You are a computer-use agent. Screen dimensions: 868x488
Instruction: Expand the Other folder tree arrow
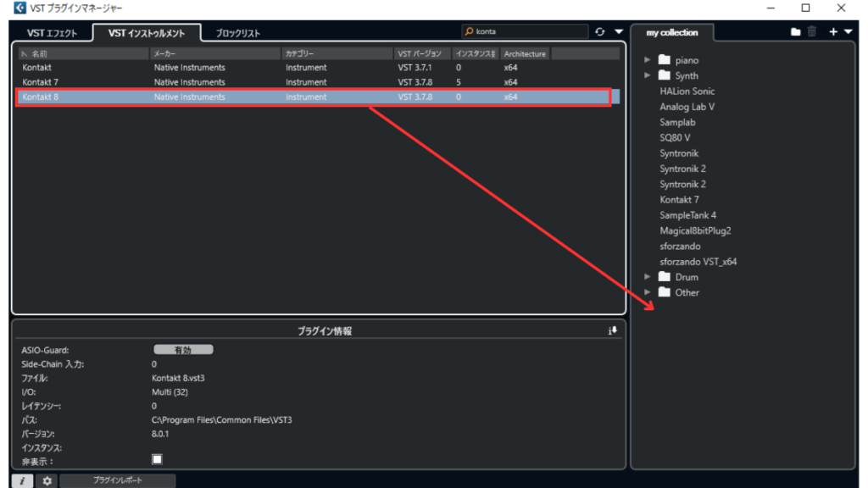tap(648, 292)
